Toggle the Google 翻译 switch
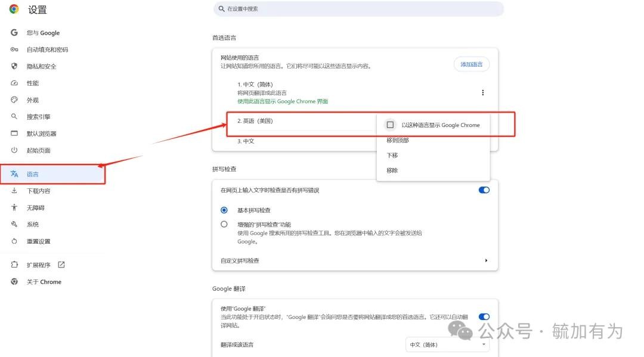644x357 pixels. 484,316
